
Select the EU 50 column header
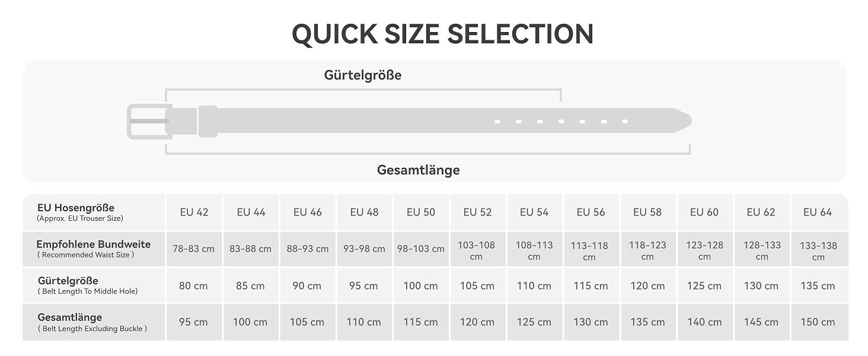click(420, 212)
